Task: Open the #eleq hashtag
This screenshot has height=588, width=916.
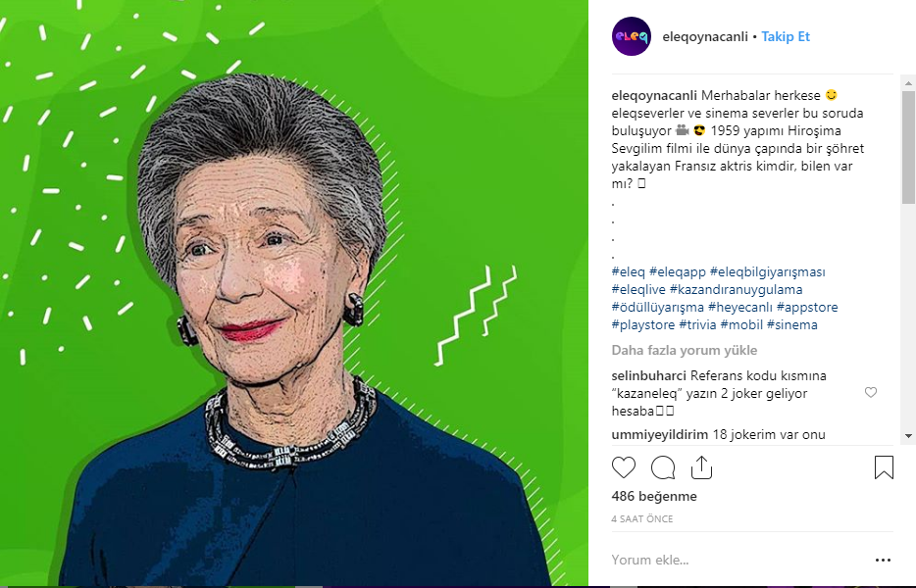Action: click(x=626, y=271)
